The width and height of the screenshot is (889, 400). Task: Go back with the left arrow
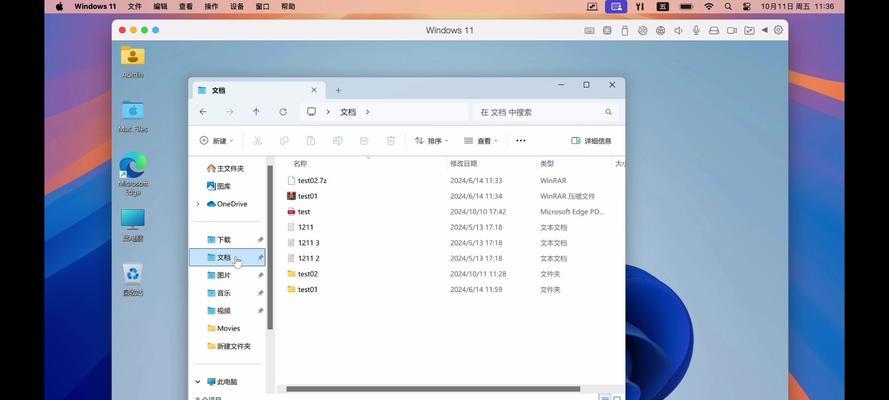click(203, 112)
